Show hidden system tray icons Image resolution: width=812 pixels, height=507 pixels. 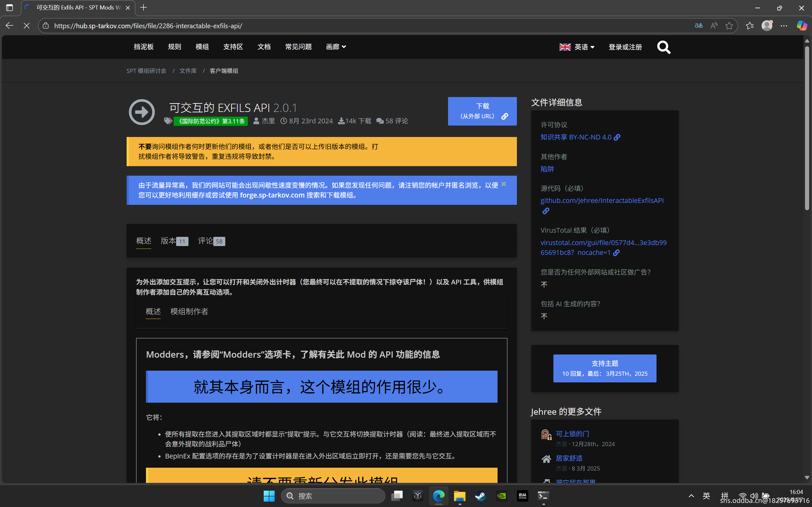point(691,496)
